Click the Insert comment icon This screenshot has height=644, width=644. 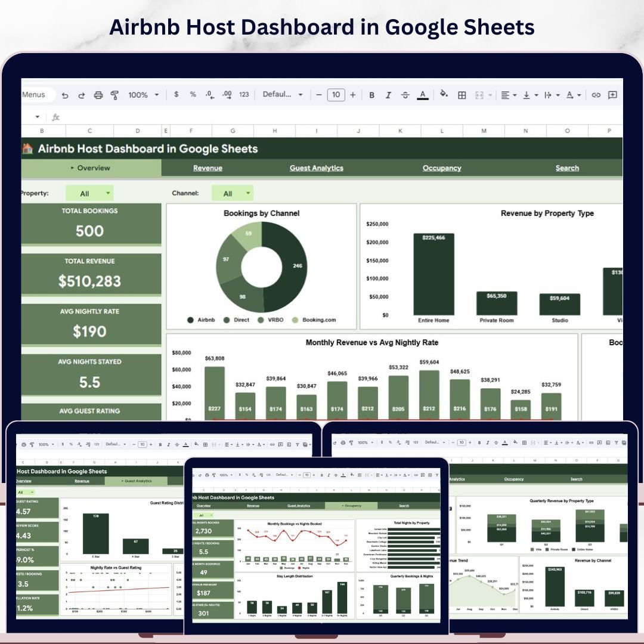coord(613,95)
